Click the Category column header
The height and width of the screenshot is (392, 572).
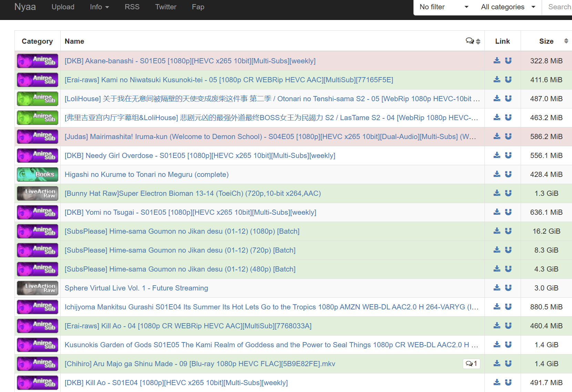pyautogui.click(x=37, y=41)
